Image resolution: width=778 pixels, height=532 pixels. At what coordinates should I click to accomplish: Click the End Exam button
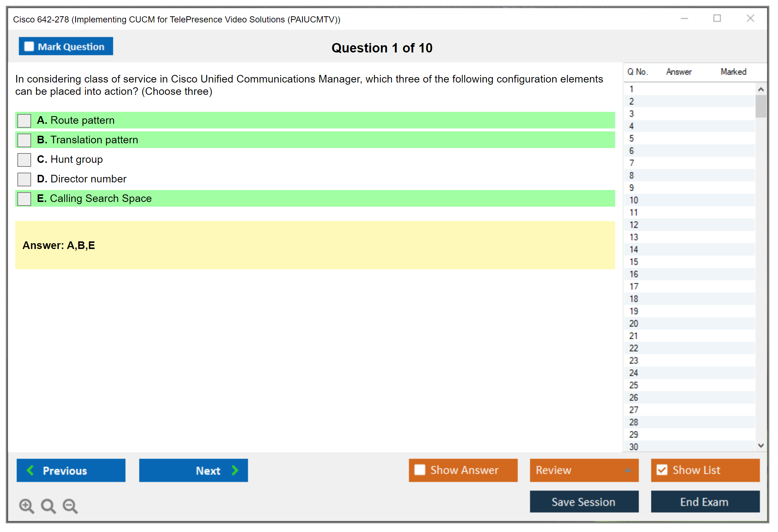(705, 502)
